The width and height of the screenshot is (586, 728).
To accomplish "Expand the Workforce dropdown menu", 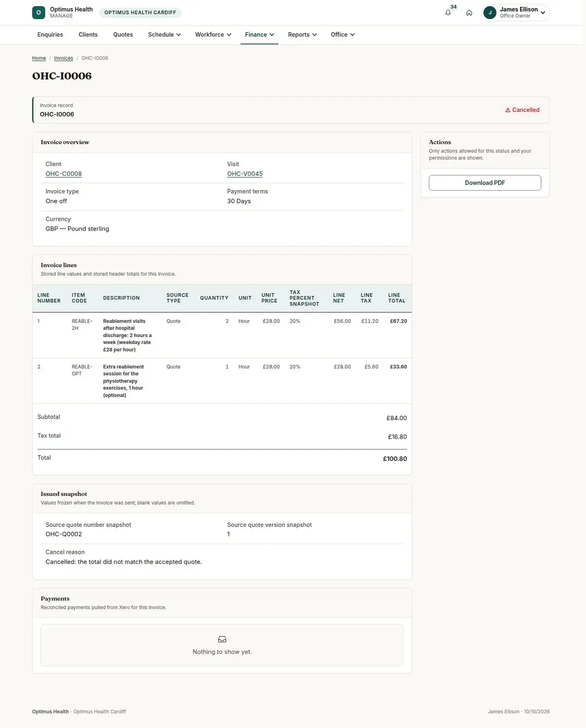I will coord(213,35).
